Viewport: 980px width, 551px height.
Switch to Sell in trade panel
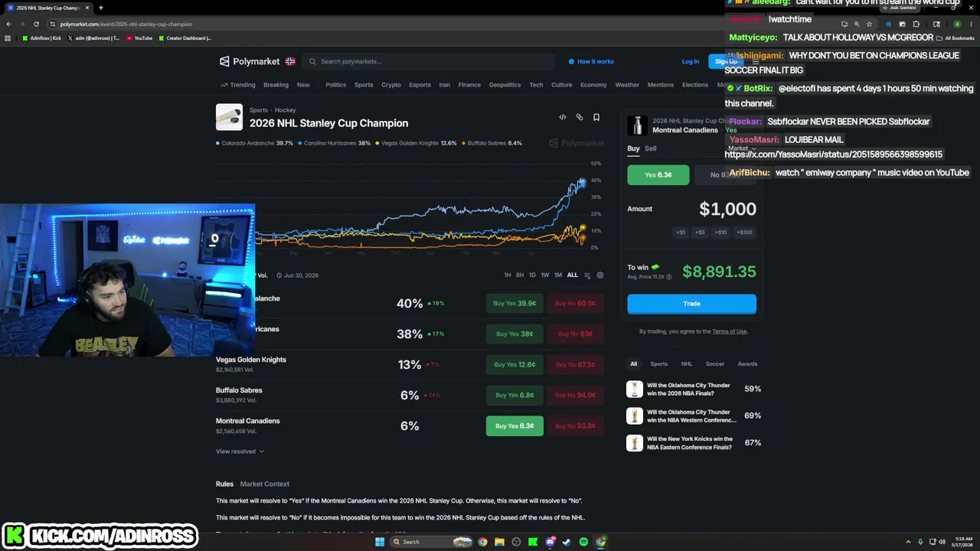click(650, 148)
